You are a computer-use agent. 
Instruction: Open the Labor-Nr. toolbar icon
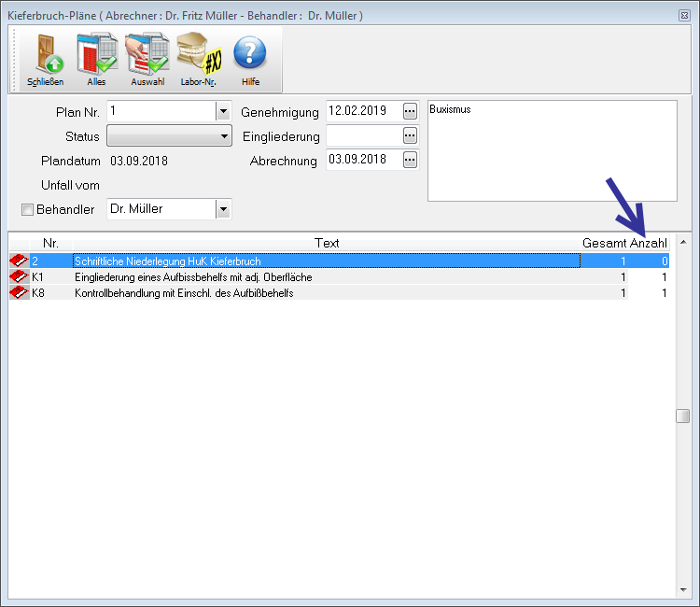(x=198, y=54)
